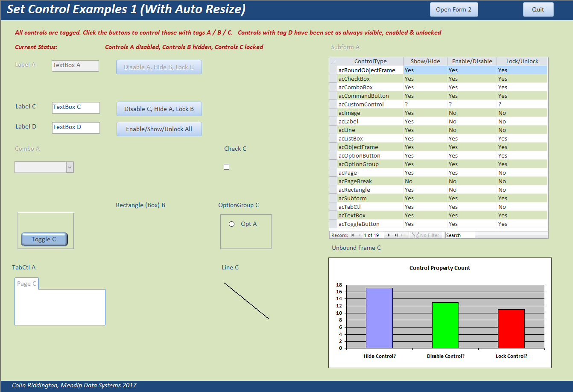
Task: Jump to last record in Subform navigation
Action: coord(396,235)
